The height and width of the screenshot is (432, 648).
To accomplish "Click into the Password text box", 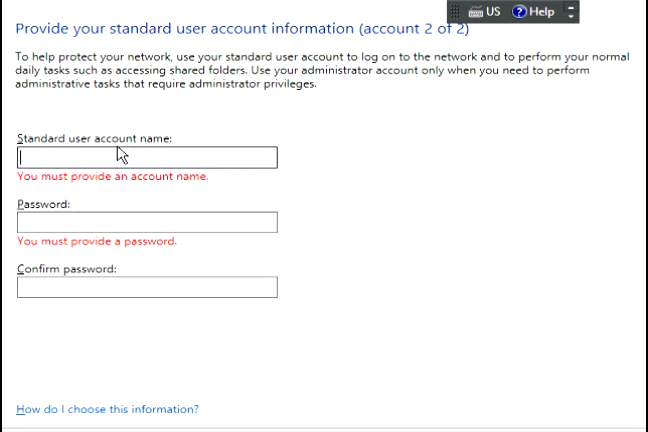I will coord(147,222).
